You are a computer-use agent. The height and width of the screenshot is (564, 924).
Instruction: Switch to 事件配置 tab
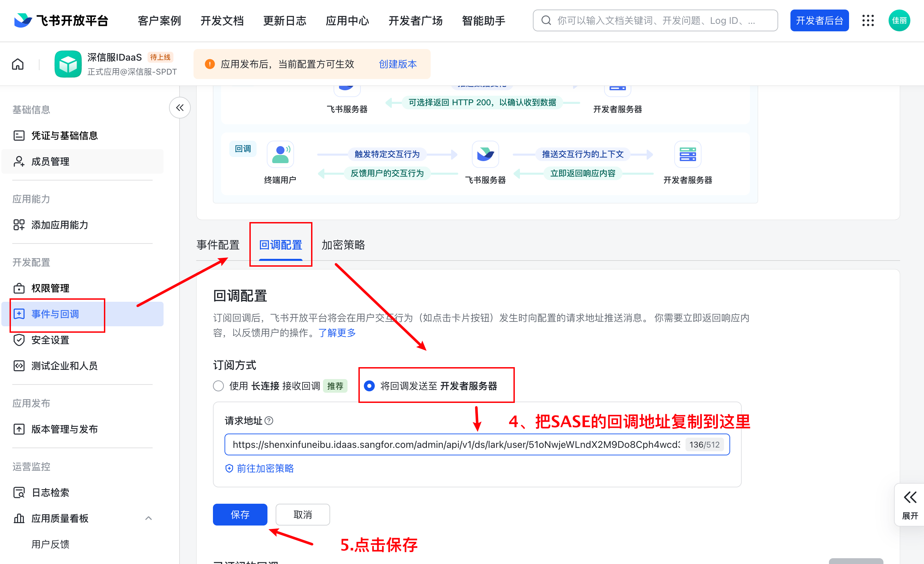[218, 245]
